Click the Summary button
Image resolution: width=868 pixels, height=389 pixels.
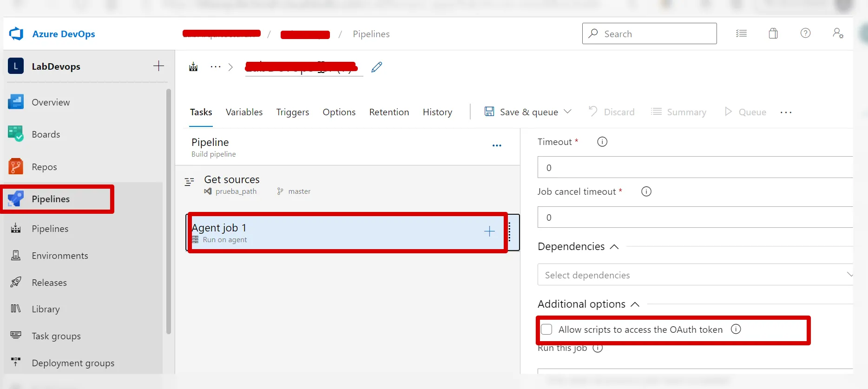pyautogui.click(x=678, y=112)
